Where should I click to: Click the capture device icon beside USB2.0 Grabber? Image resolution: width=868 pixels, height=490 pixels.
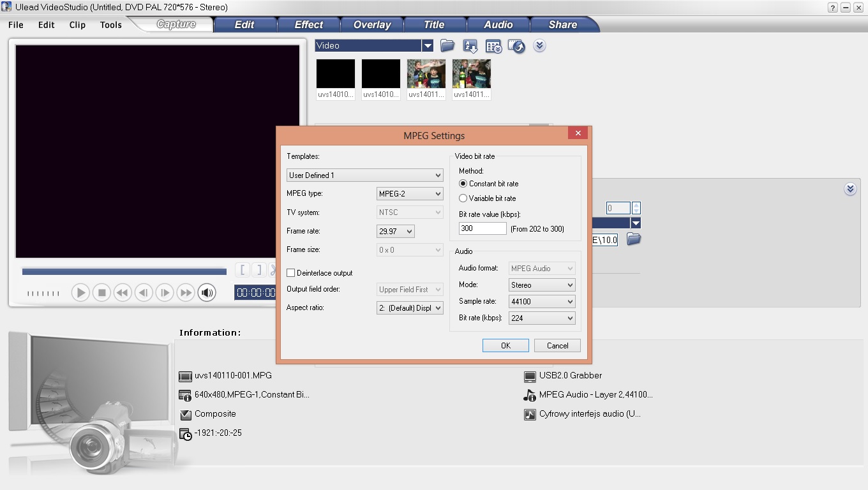tap(530, 376)
